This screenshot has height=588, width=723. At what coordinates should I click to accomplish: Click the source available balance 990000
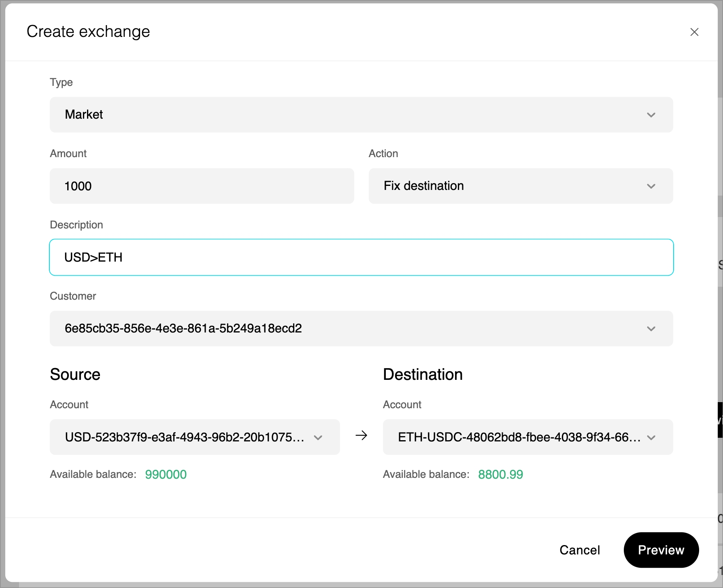[166, 474]
